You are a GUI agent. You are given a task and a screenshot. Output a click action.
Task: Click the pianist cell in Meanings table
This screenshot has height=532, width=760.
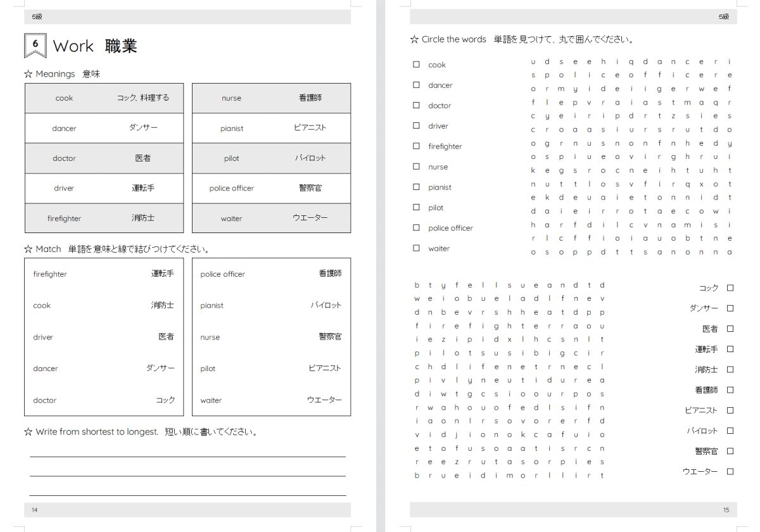point(232,128)
